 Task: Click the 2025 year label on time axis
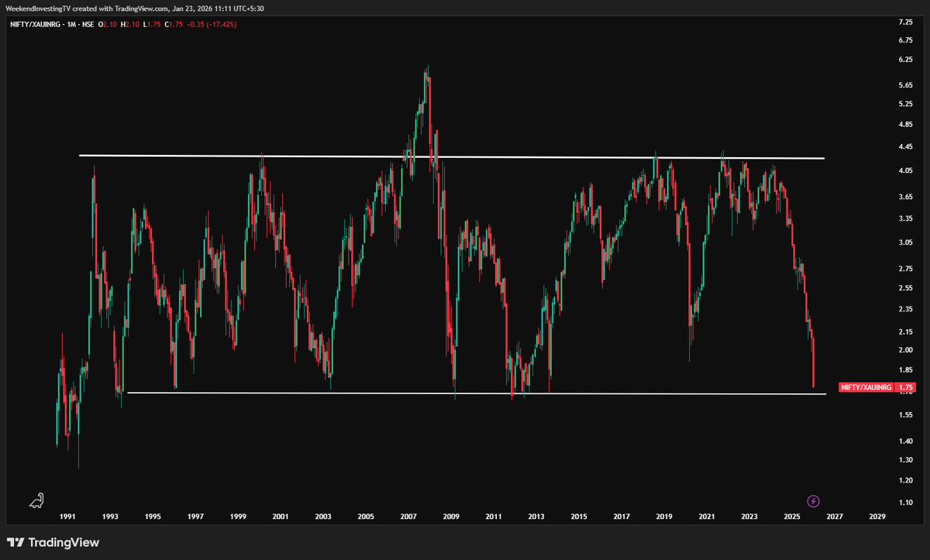(792, 517)
